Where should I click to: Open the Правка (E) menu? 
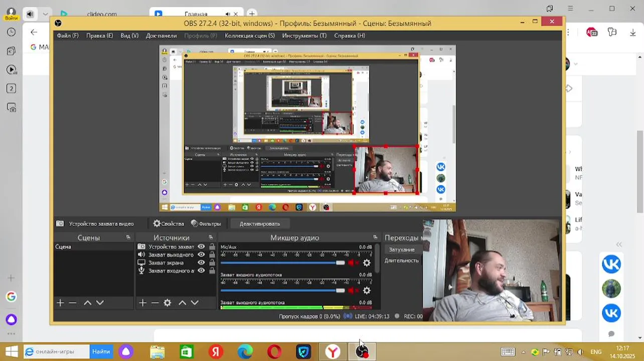coord(99,36)
